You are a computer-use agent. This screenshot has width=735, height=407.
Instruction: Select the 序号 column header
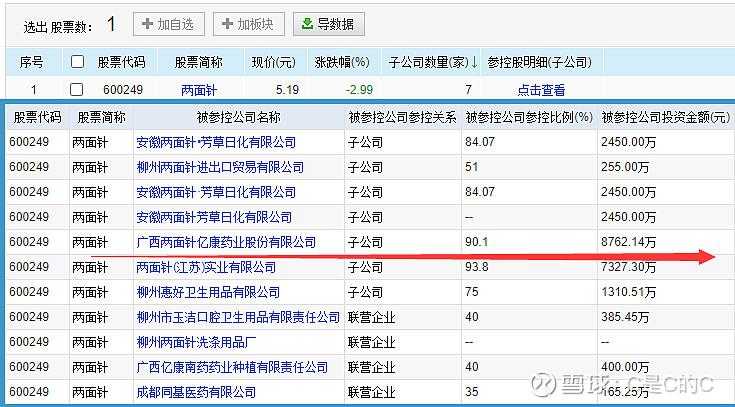pyautogui.click(x=31, y=62)
